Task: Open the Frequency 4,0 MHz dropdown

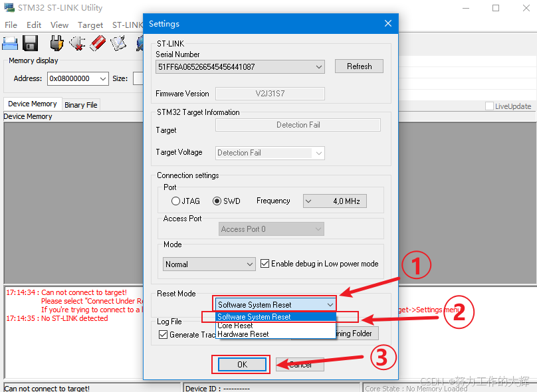Action: pyautogui.click(x=334, y=201)
